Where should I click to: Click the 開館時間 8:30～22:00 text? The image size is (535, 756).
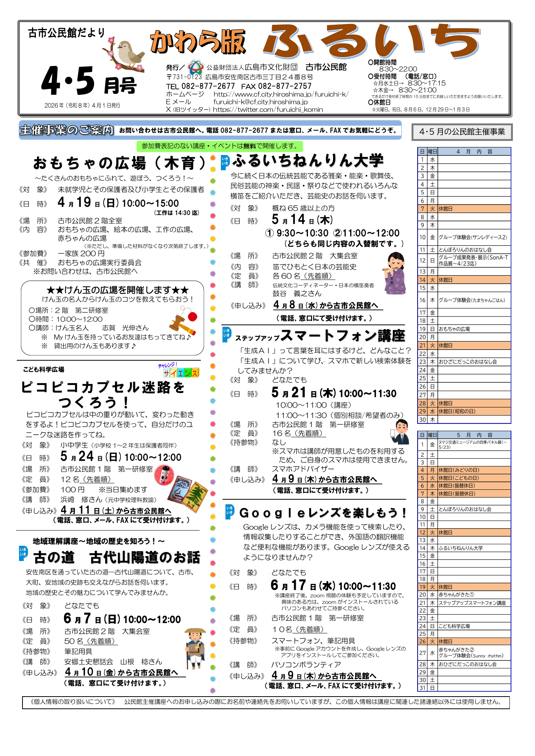tap(392, 66)
